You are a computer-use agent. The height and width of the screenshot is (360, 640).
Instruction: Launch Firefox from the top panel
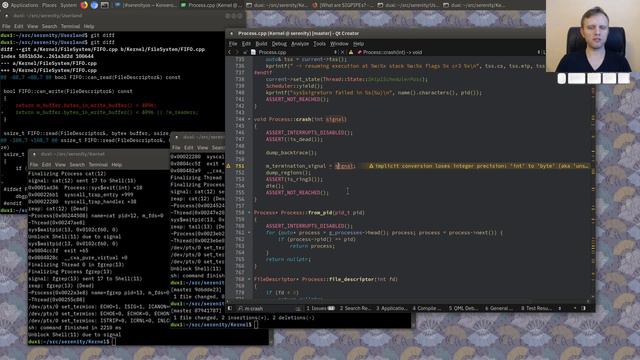pyautogui.click(x=84, y=5)
